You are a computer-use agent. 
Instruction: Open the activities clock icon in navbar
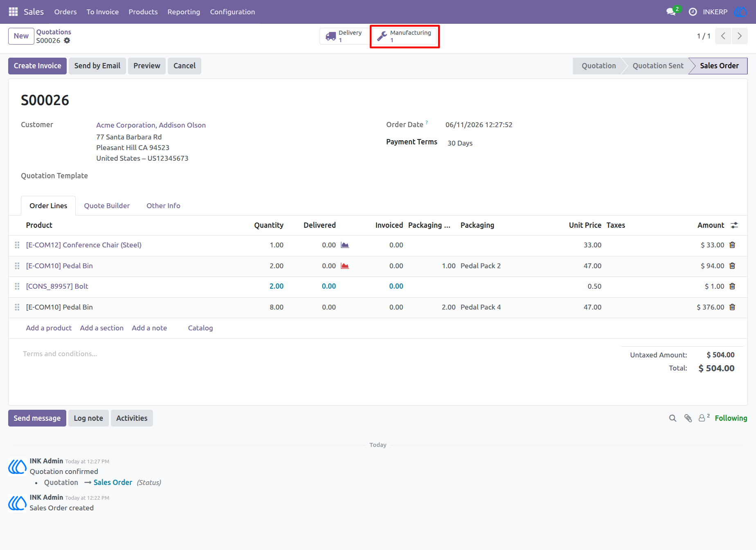[693, 12]
